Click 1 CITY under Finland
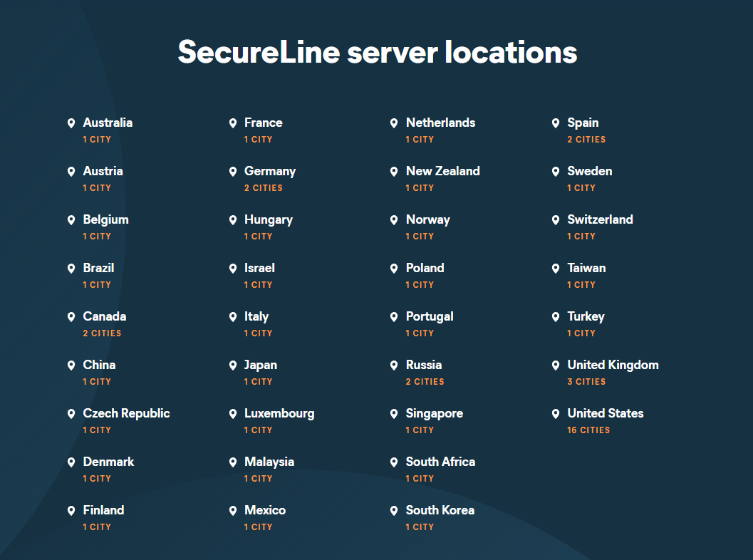The height and width of the screenshot is (560, 753). (x=96, y=527)
